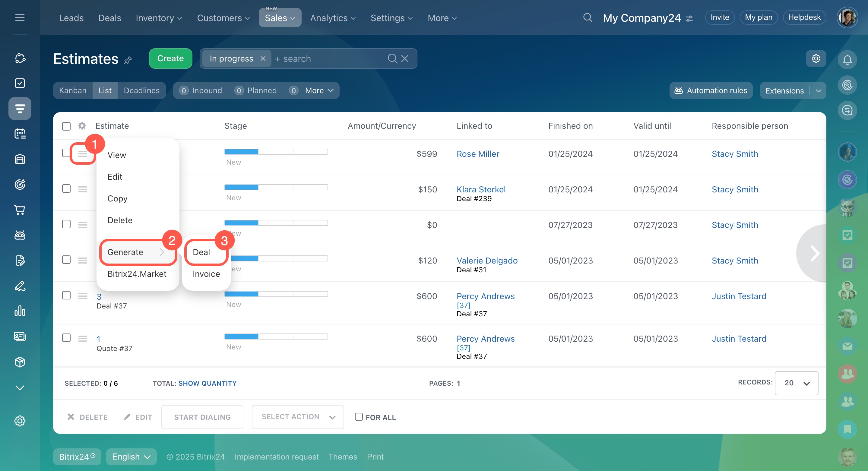The height and width of the screenshot is (471, 868).
Task: Expand the Analytics menu
Action: [x=333, y=18]
